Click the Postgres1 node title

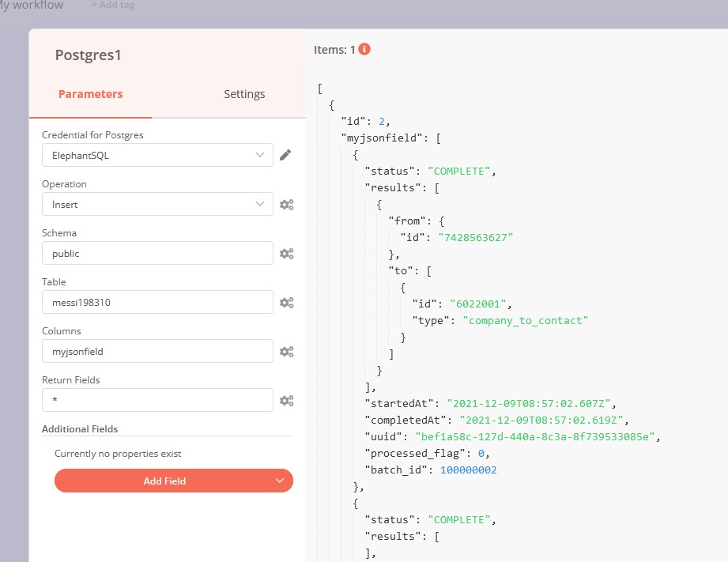pos(88,55)
